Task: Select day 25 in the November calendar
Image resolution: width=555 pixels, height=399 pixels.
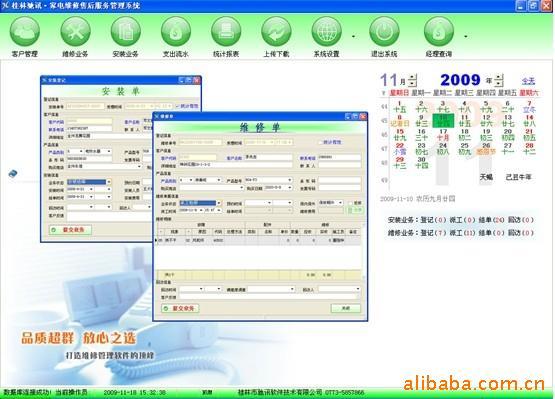Action: tap(464, 148)
